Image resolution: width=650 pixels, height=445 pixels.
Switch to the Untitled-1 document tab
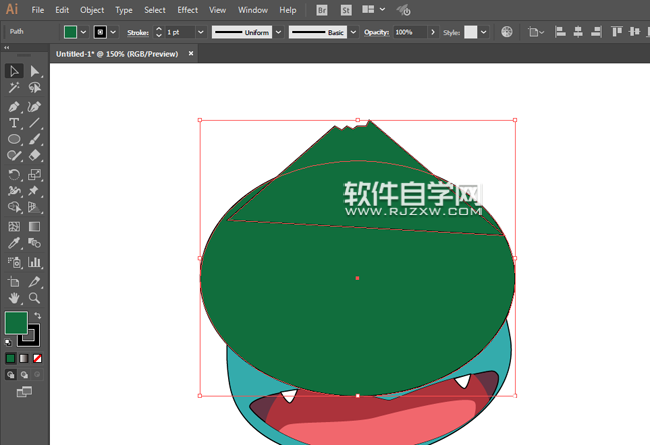[117, 54]
